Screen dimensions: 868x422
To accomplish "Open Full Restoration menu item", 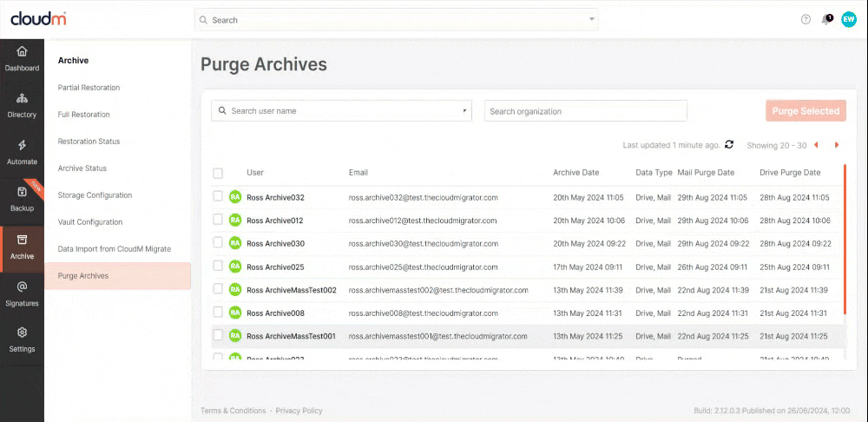I will (83, 115).
